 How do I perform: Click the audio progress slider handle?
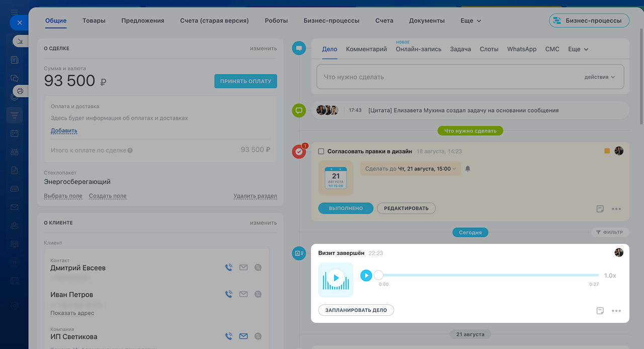click(x=379, y=275)
